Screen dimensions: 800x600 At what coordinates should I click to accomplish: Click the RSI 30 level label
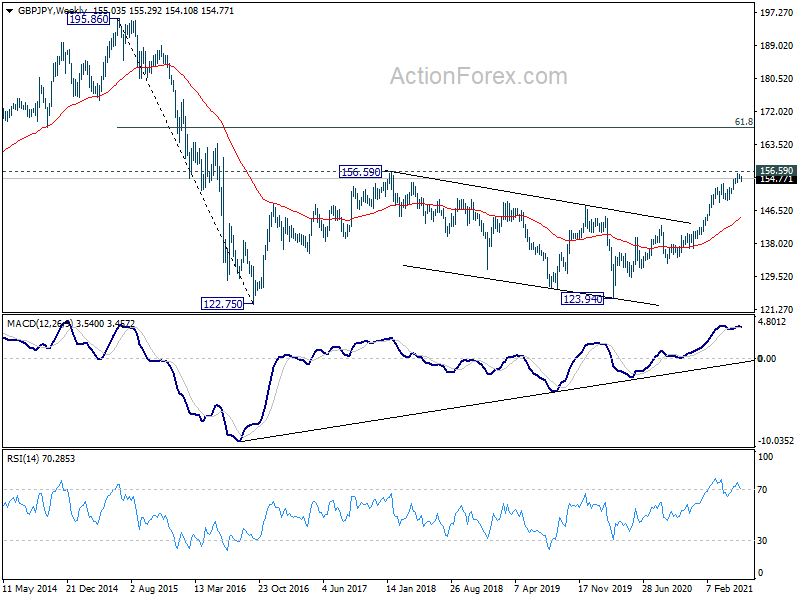[762, 540]
